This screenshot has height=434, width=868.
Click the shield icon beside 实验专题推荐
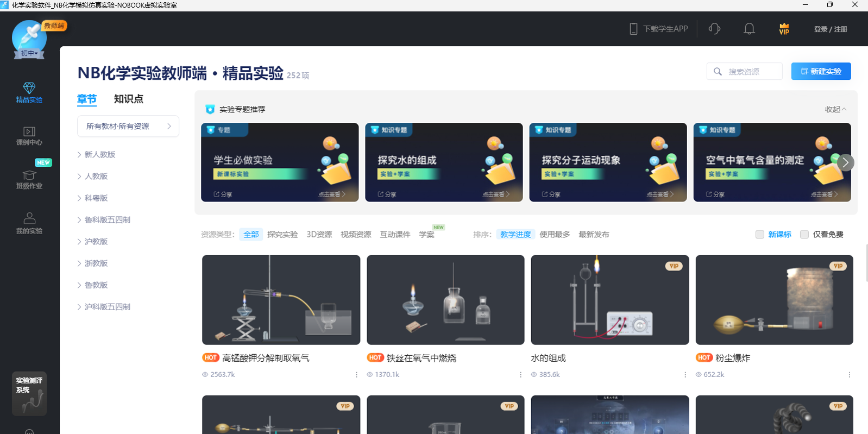pos(210,109)
